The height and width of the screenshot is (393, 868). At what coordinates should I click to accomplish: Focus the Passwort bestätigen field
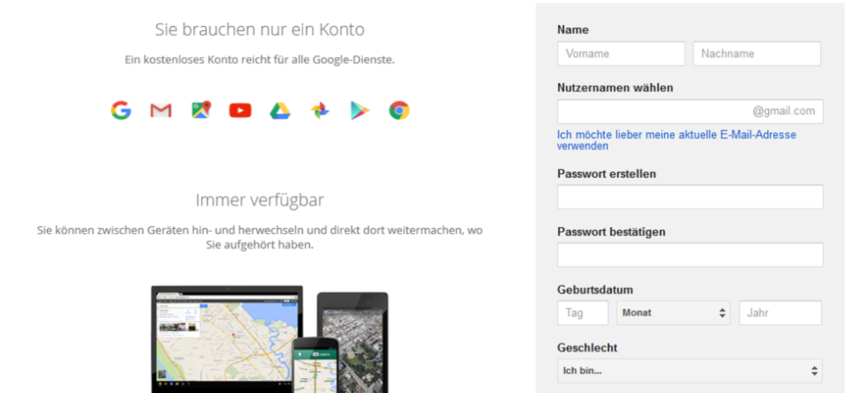689,254
